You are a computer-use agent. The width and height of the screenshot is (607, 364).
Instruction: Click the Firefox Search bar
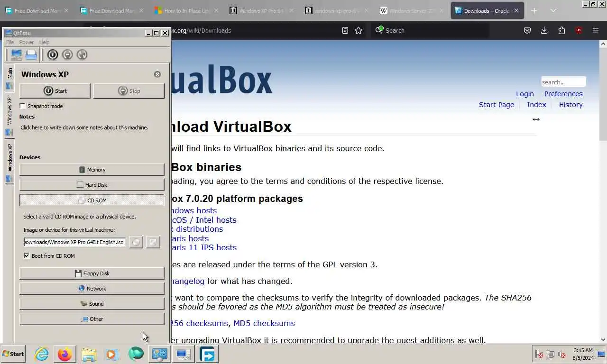(430, 30)
